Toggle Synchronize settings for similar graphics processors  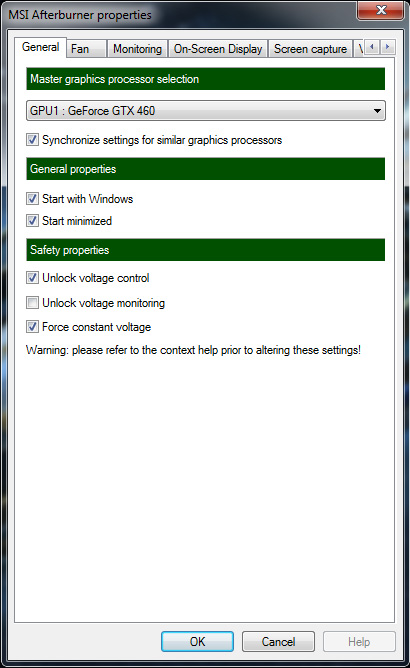click(32, 140)
